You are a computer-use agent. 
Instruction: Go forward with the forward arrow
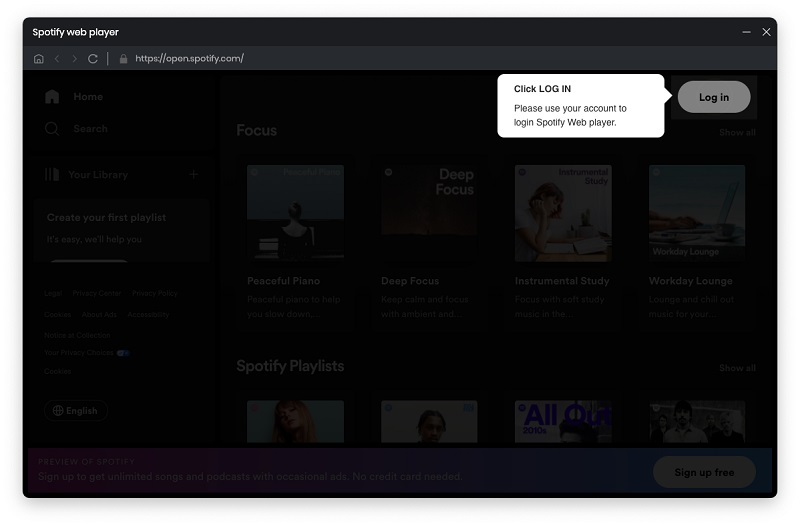tap(74, 59)
